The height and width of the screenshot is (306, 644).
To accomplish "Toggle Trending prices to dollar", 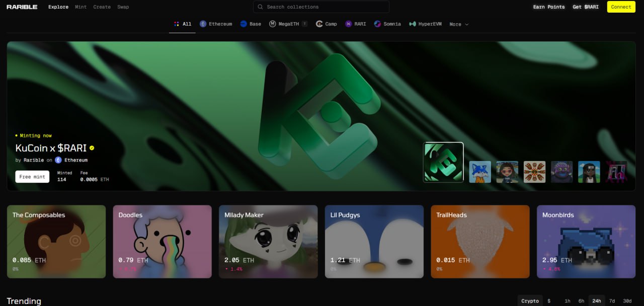I will point(549,301).
